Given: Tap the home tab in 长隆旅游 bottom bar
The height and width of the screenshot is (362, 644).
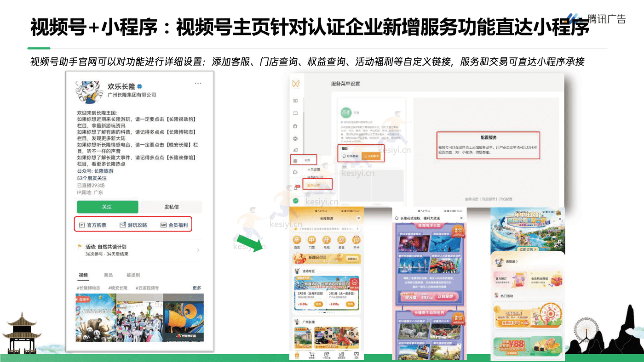Looking at the screenshot, I should tap(297, 355).
